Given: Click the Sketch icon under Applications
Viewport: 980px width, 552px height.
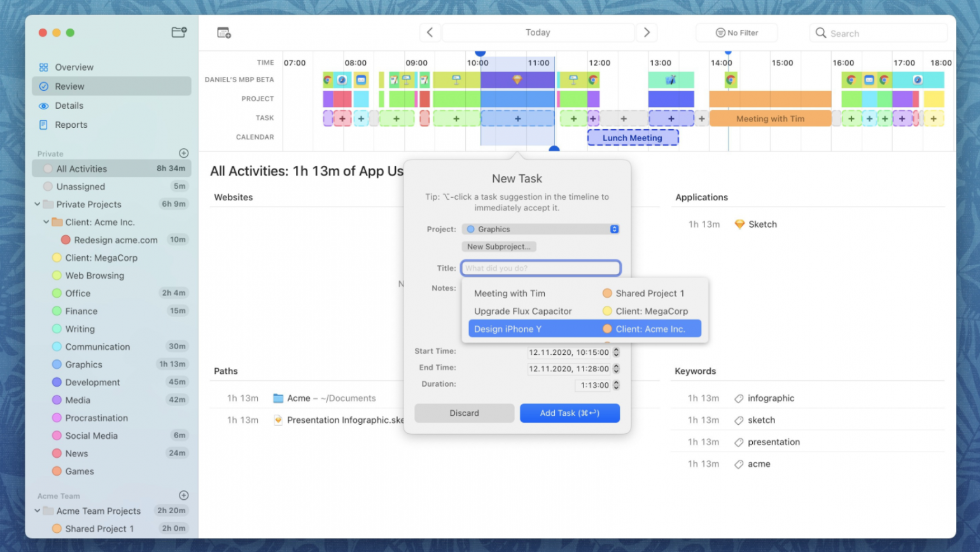Looking at the screenshot, I should coord(739,224).
